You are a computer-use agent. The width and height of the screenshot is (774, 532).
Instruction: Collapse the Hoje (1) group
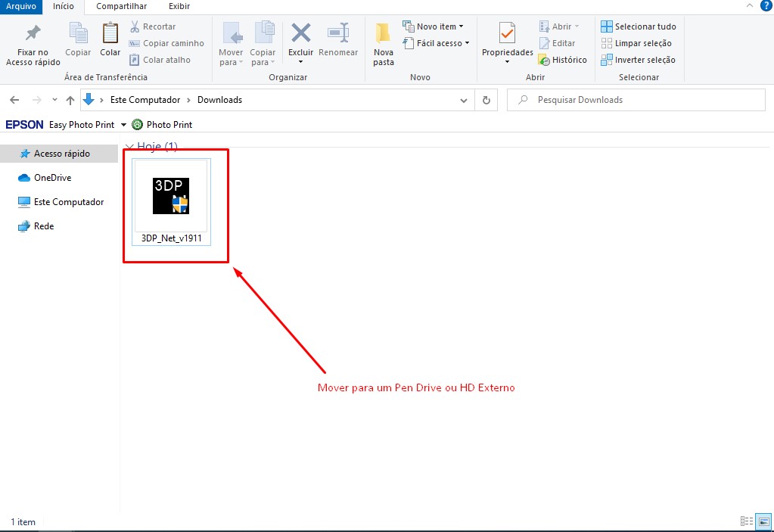click(x=130, y=147)
